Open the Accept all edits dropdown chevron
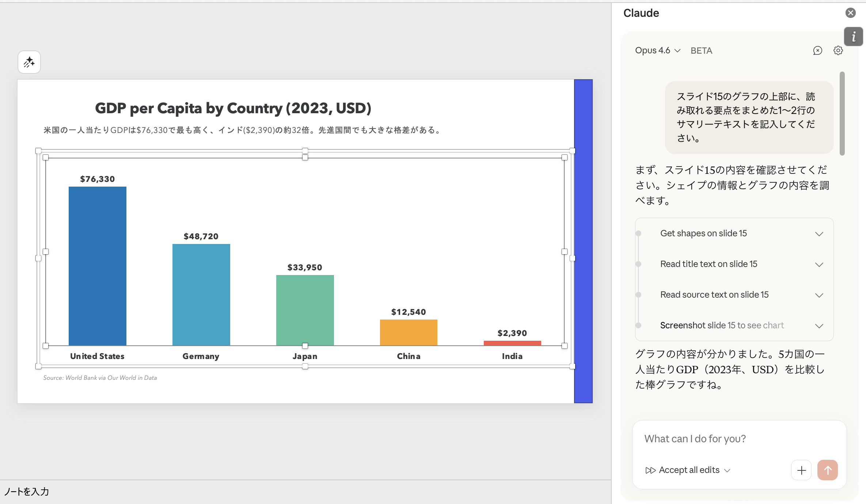The image size is (866, 504). [x=727, y=470]
